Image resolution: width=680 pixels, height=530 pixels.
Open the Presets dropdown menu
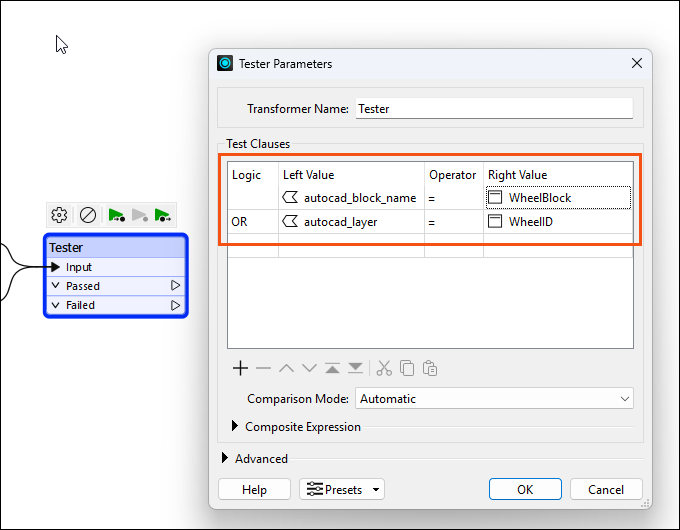coord(342,490)
